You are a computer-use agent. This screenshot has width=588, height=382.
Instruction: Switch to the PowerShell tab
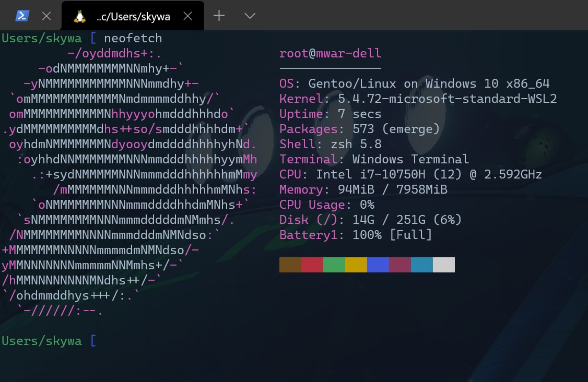pyautogui.click(x=22, y=16)
